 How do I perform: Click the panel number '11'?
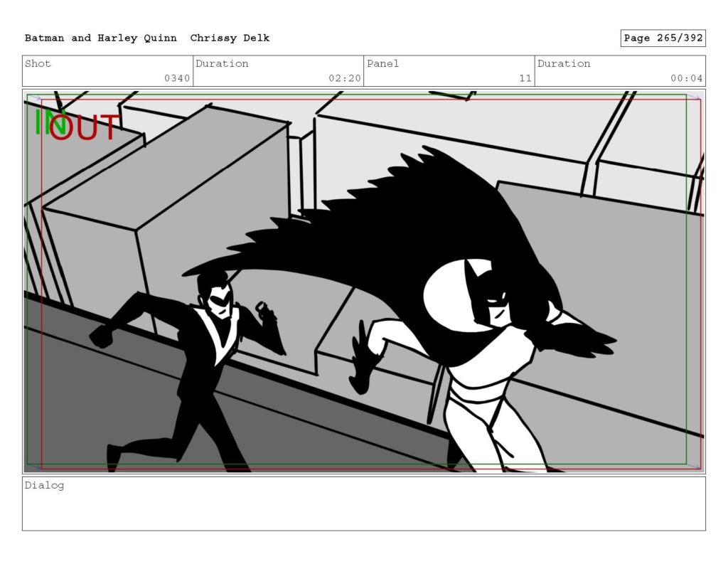click(525, 78)
